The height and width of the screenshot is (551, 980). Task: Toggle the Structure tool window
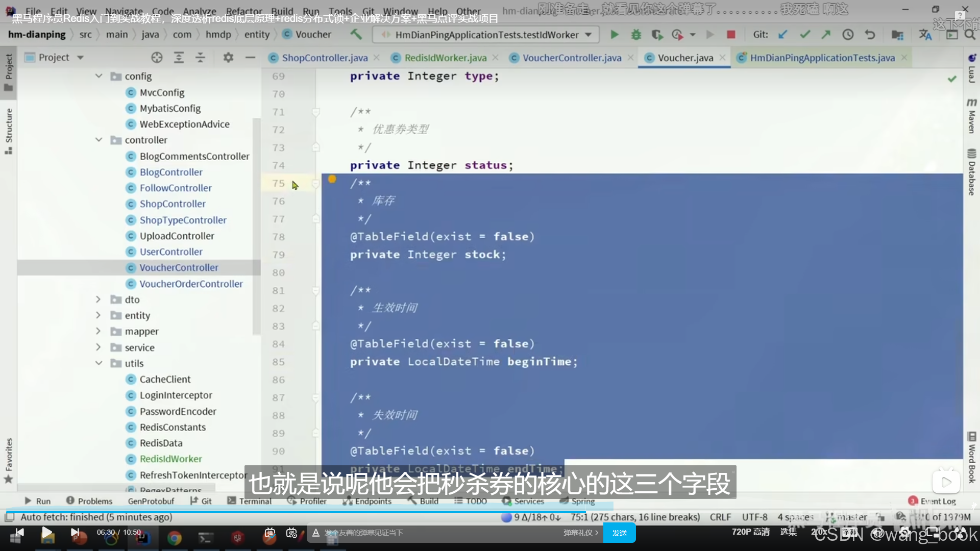pyautogui.click(x=9, y=131)
